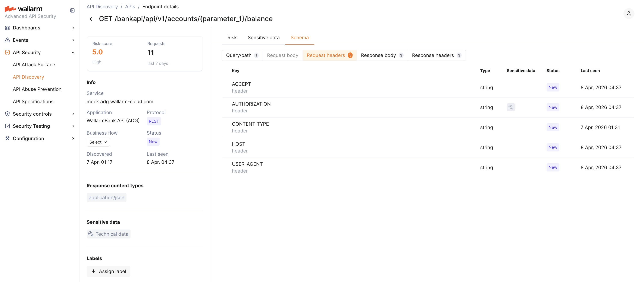The width and height of the screenshot is (644, 282).
Task: Click the Technical data tag
Action: pos(108,234)
